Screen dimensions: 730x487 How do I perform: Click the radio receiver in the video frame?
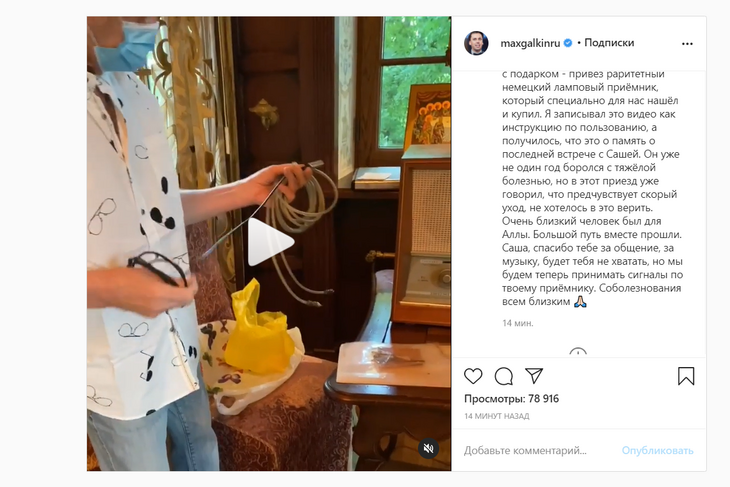click(x=421, y=240)
